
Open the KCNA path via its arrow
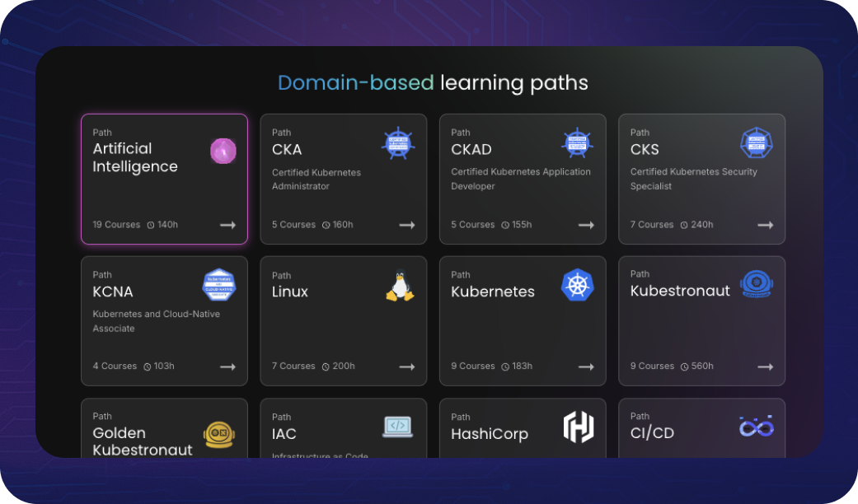(227, 366)
